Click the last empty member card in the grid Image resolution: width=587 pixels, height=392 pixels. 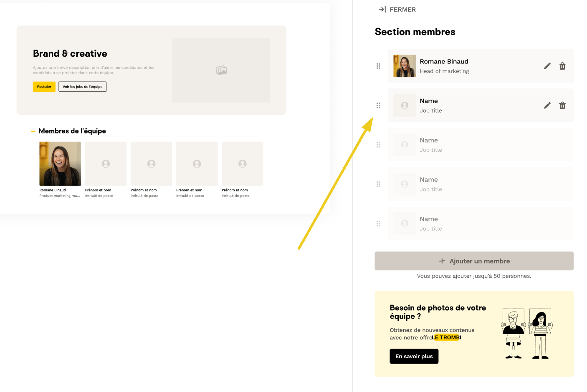(242, 164)
